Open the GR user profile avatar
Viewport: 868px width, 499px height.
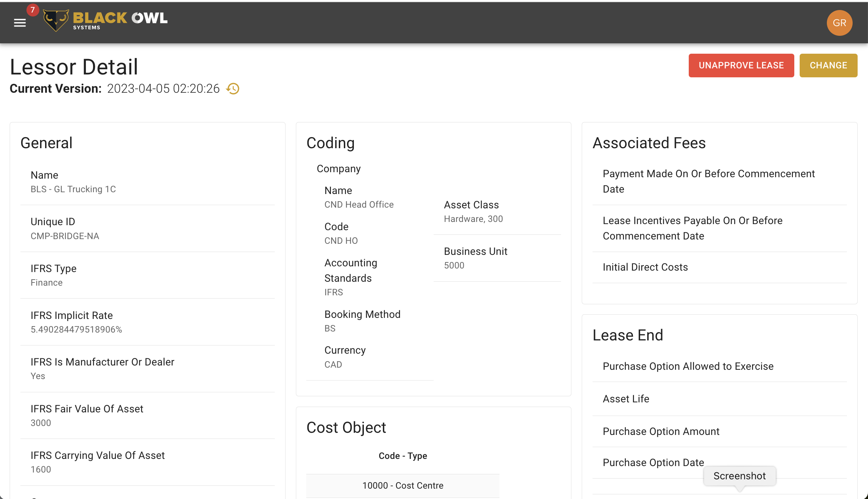coord(839,23)
